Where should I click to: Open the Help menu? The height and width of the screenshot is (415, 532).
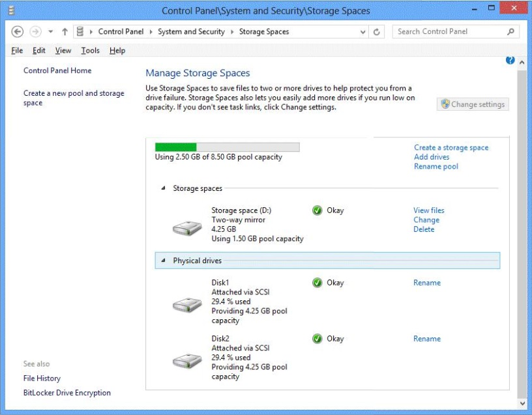pyautogui.click(x=117, y=51)
